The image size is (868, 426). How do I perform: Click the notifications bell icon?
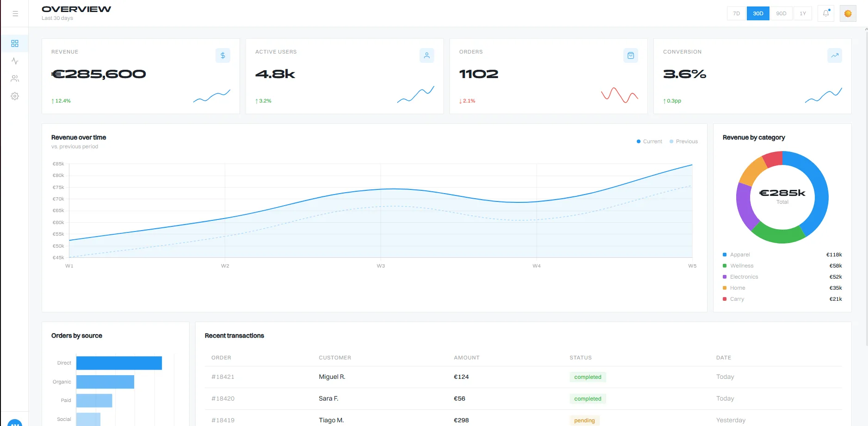[x=826, y=13]
